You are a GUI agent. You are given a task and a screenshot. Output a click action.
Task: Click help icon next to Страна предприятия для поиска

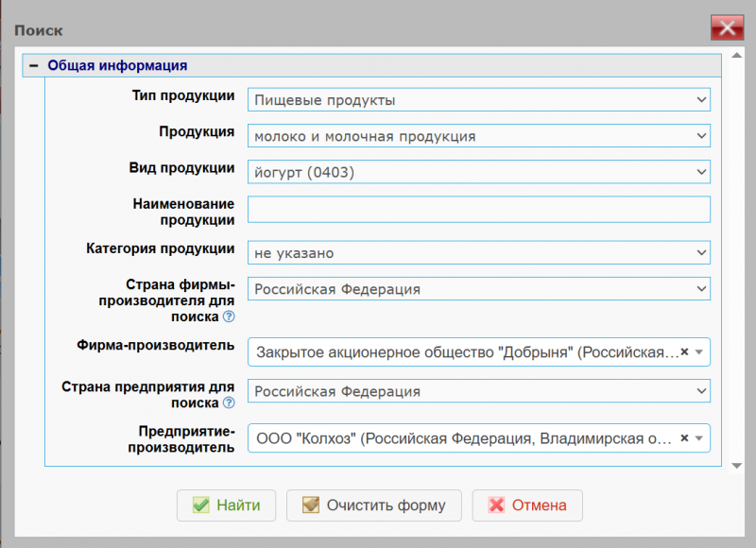pos(229,403)
